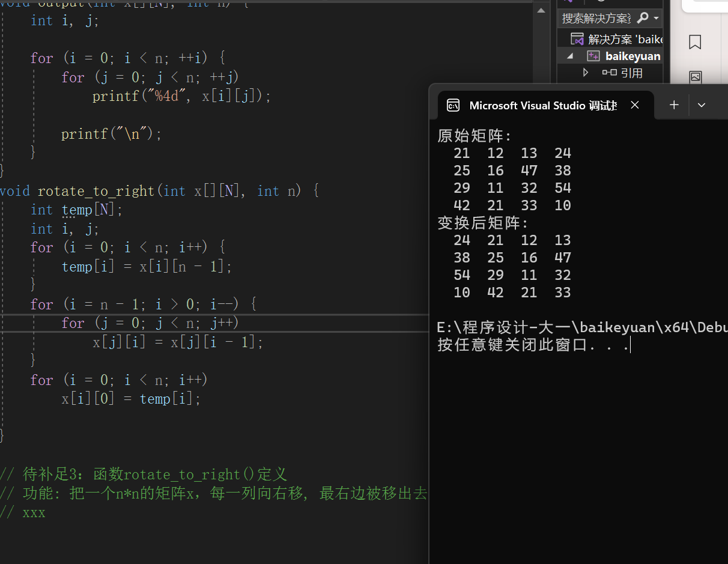Click the references icon beside 引用
The height and width of the screenshot is (564, 728).
pos(610,73)
